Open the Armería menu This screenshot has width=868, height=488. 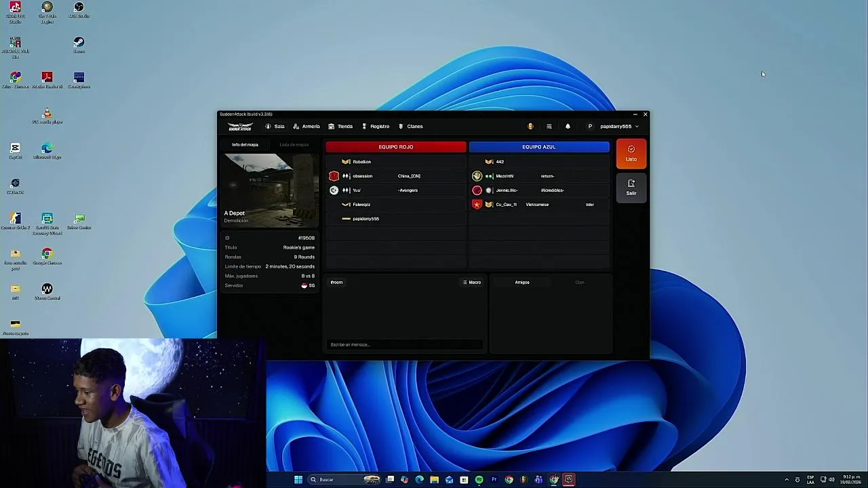tap(306, 127)
